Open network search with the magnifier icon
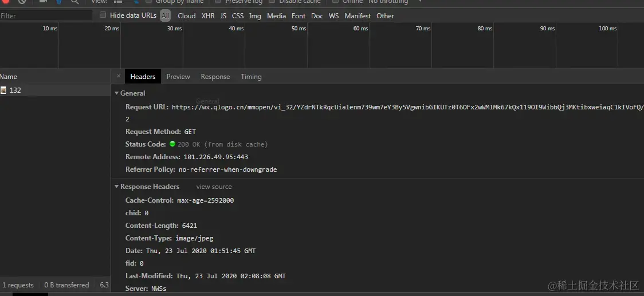The width and height of the screenshot is (644, 296). click(x=74, y=2)
